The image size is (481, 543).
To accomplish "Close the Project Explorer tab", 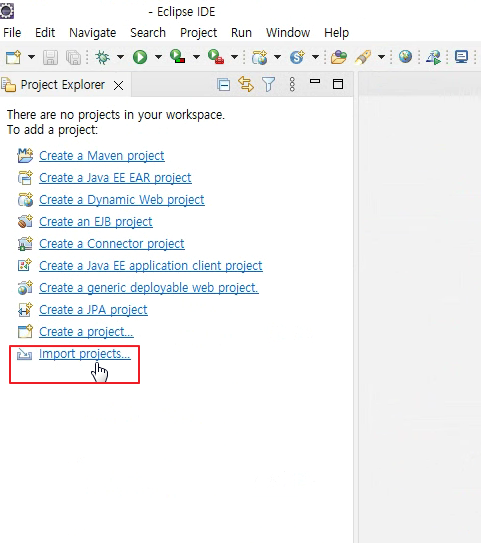I will pos(118,86).
